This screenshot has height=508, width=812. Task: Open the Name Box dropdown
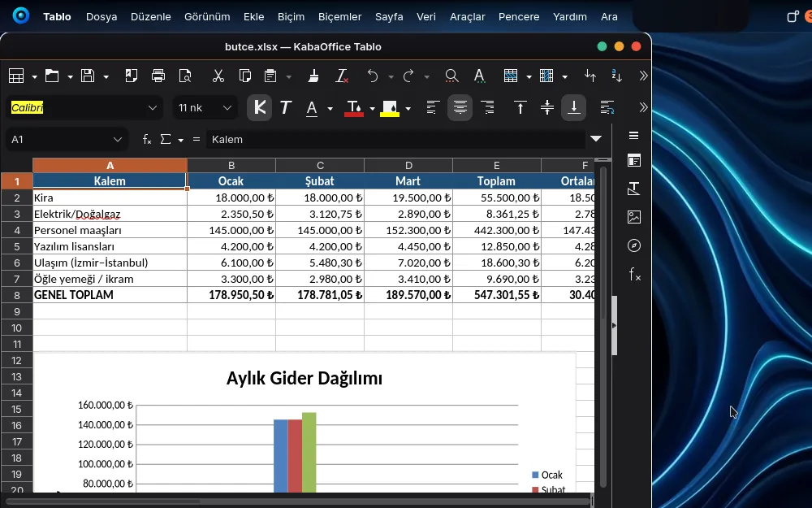(118, 140)
